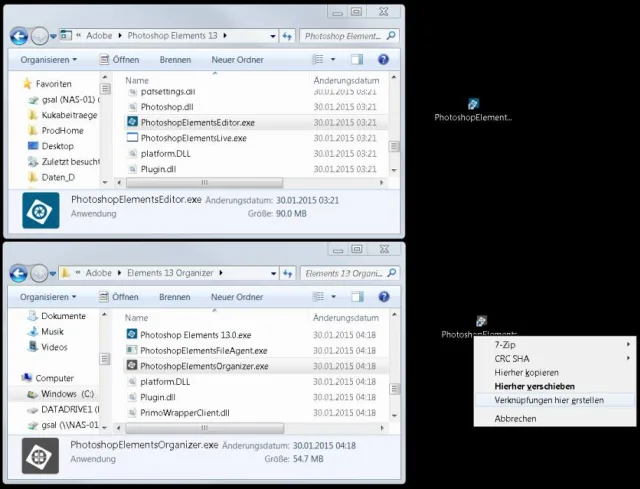
Task: Toggle preview pane in Photoshop Elements 13 window
Action: pyautogui.click(x=357, y=60)
